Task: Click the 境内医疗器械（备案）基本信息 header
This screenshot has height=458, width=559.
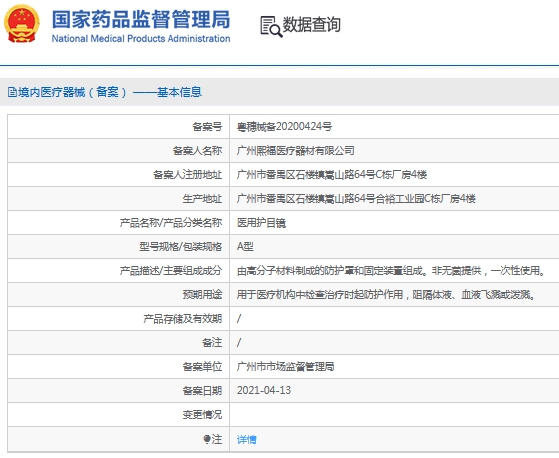Action: 105,92
